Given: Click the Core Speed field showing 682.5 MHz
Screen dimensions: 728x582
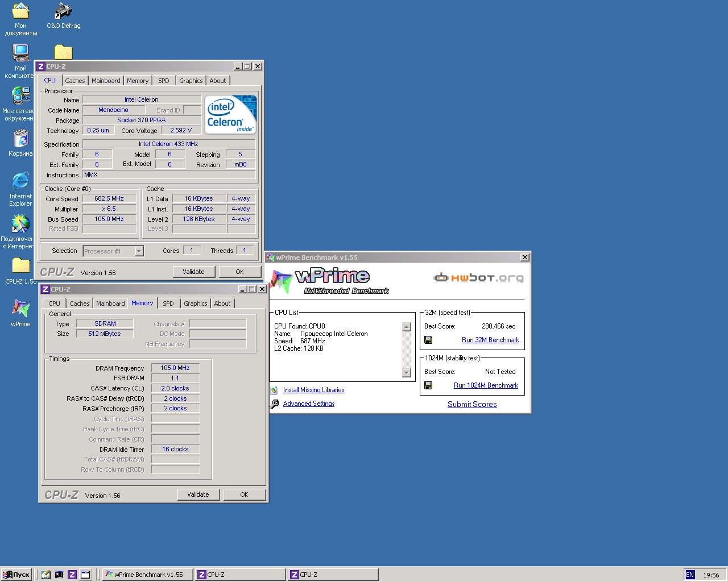Looking at the screenshot, I should pyautogui.click(x=109, y=198).
